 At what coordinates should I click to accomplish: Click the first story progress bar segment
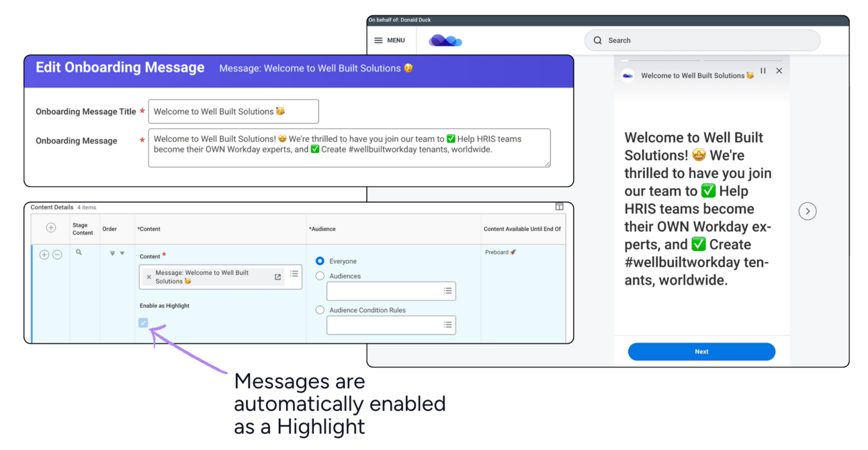point(660,60)
